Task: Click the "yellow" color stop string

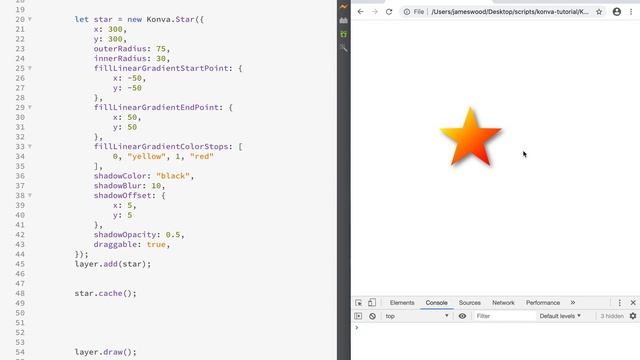Action: [x=146, y=156]
